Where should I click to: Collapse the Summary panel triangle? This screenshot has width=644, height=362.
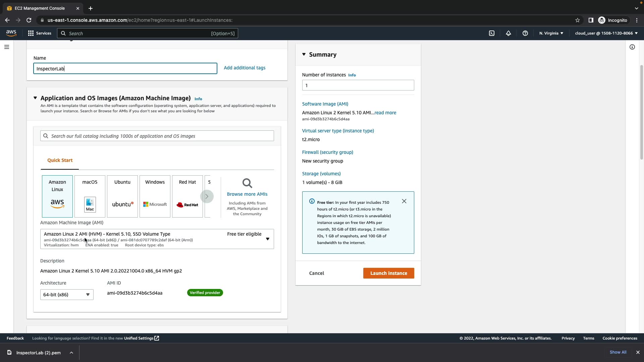click(x=304, y=54)
